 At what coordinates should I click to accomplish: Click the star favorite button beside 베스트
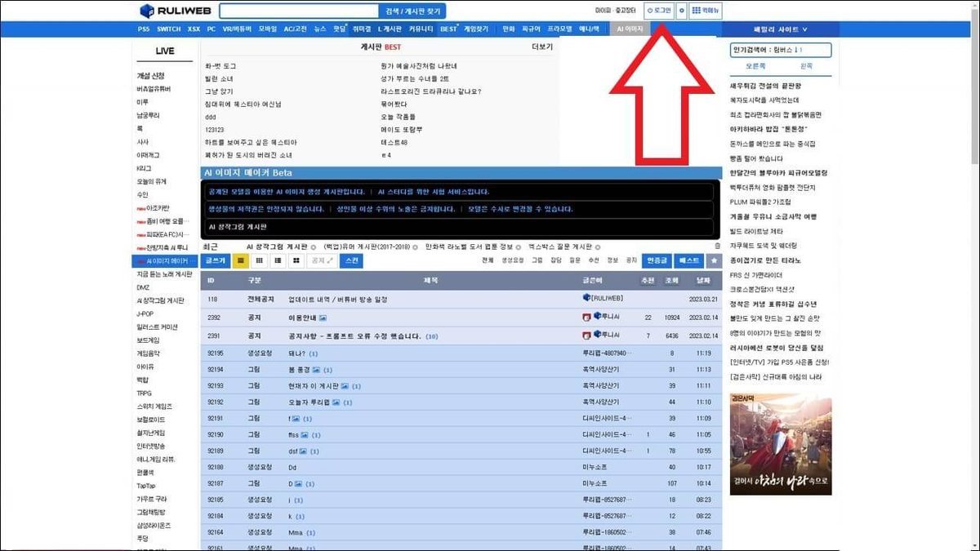715,260
